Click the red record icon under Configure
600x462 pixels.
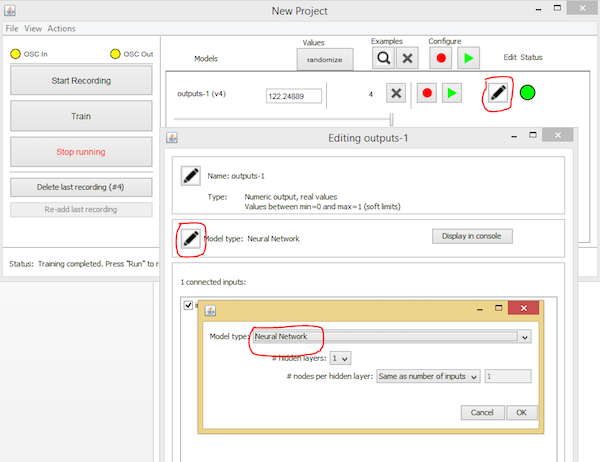pos(440,58)
